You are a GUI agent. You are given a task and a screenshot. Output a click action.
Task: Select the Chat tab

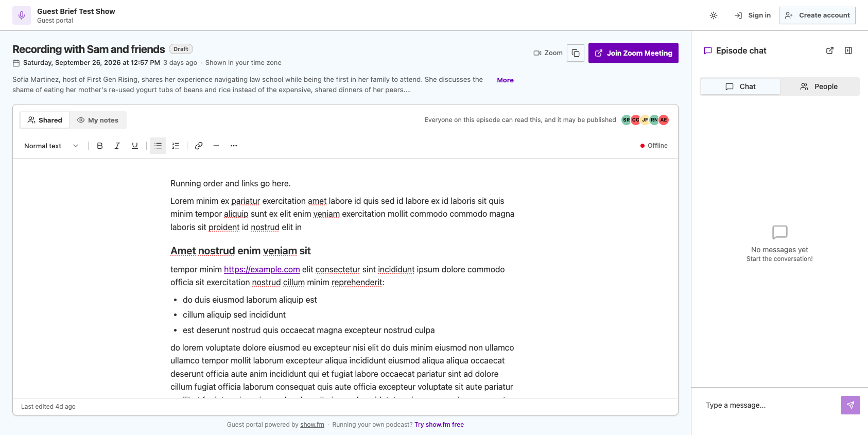coord(740,86)
